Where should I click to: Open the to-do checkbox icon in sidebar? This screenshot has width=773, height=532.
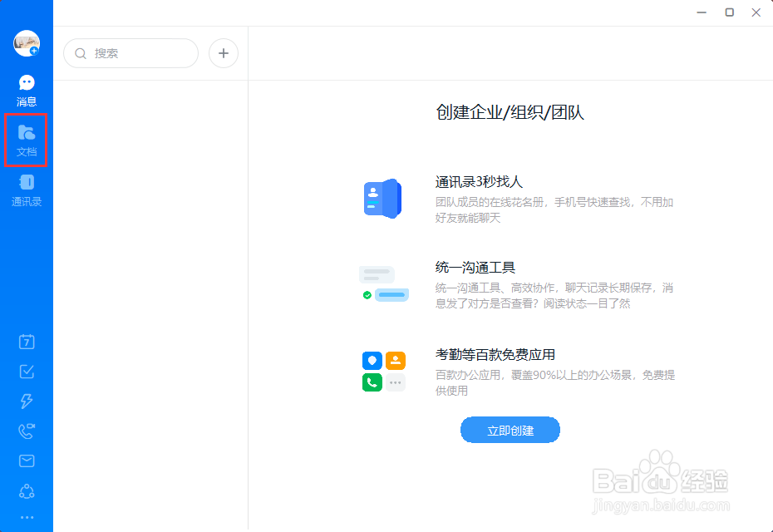(27, 372)
